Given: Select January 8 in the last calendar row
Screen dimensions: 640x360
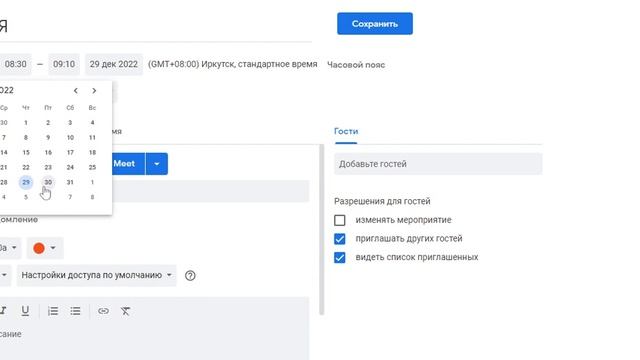Looking at the screenshot, I should (x=92, y=197).
